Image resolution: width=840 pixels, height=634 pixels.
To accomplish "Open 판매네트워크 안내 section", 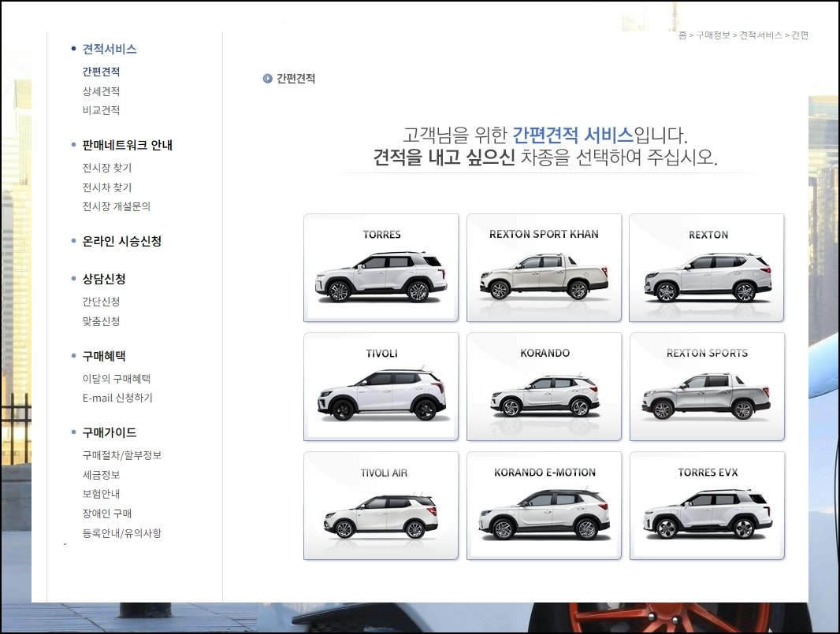I will (x=127, y=145).
